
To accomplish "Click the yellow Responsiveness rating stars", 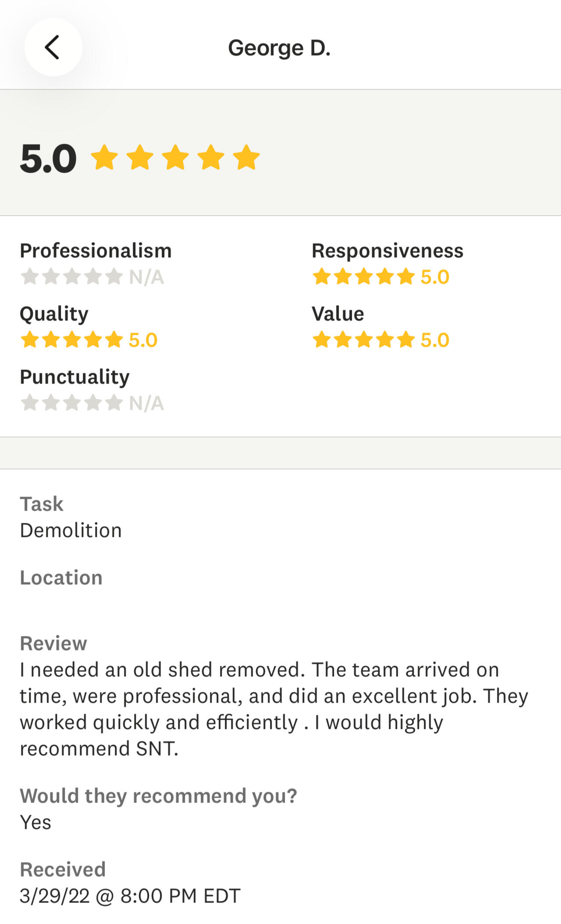I will (364, 277).
